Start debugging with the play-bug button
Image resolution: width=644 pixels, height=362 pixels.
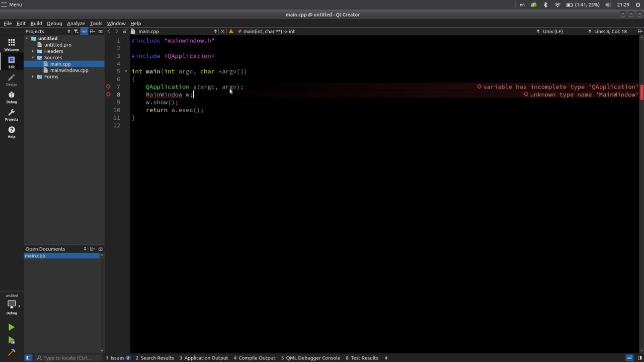point(12,340)
